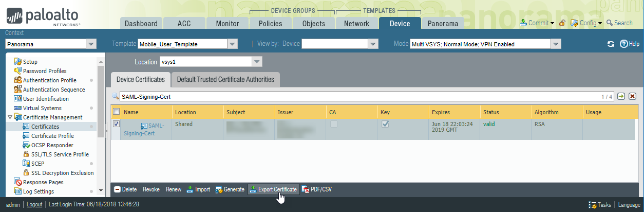Screen dimensions: 644x212
Task: Click the Response Pages icon
Action: click(18, 182)
